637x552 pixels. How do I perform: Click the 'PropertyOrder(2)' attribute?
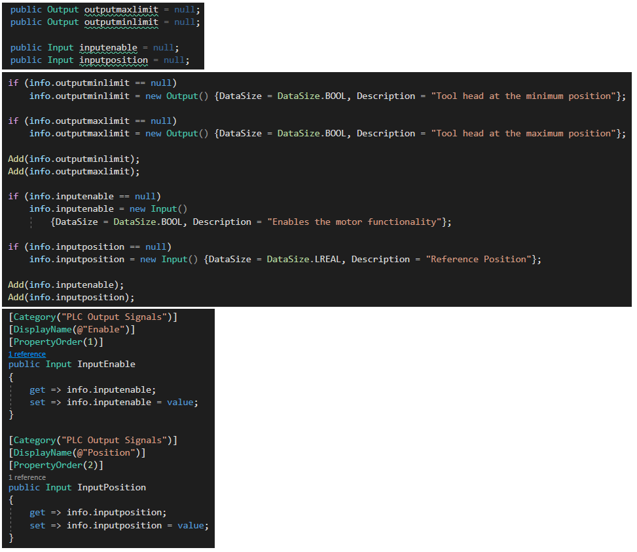56,465
